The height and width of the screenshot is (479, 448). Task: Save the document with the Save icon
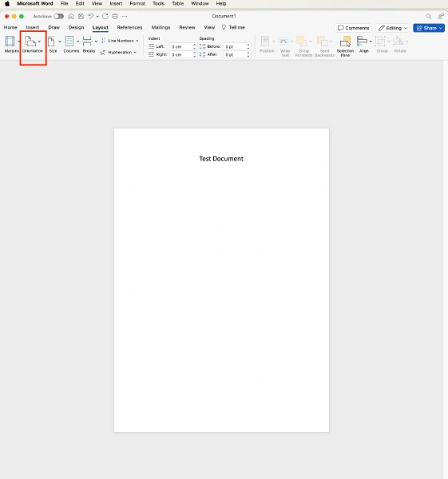click(x=81, y=16)
